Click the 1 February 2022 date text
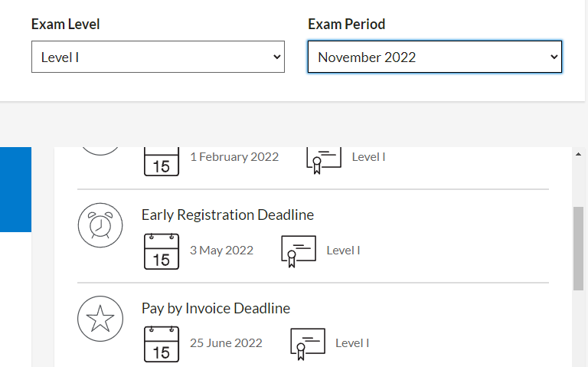Viewport: 588px width, 367px height. tap(234, 157)
